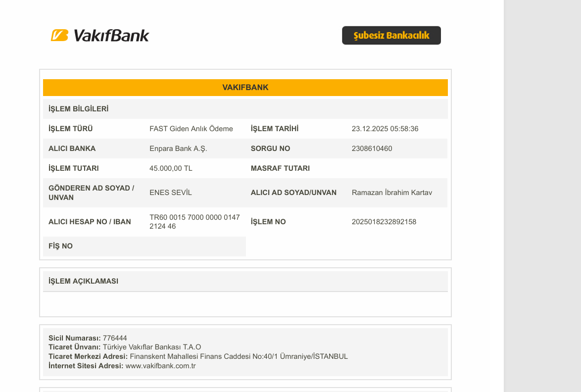Viewport: 581px width, 392px height.
Task: Select the sender name 'ENES SEVİL'
Action: point(171,193)
